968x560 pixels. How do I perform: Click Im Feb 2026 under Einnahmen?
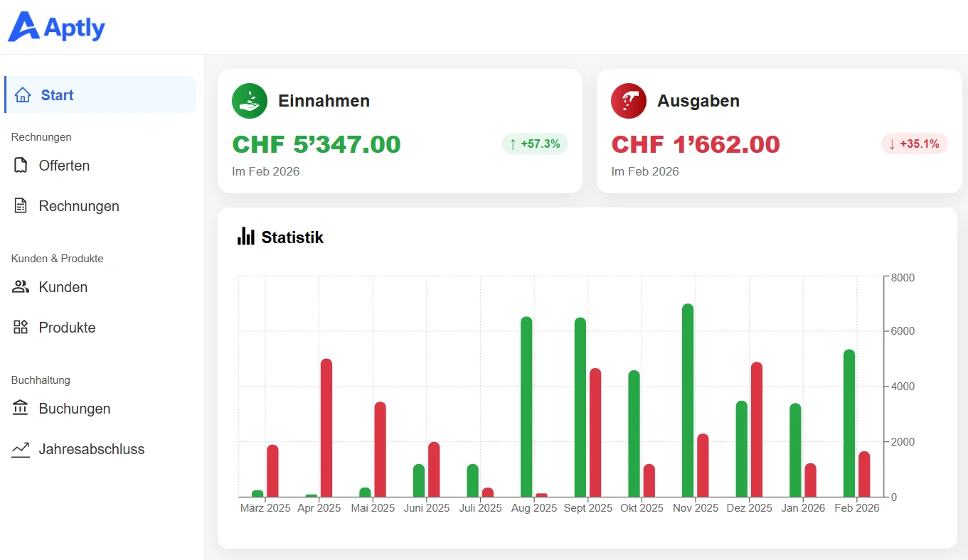266,171
